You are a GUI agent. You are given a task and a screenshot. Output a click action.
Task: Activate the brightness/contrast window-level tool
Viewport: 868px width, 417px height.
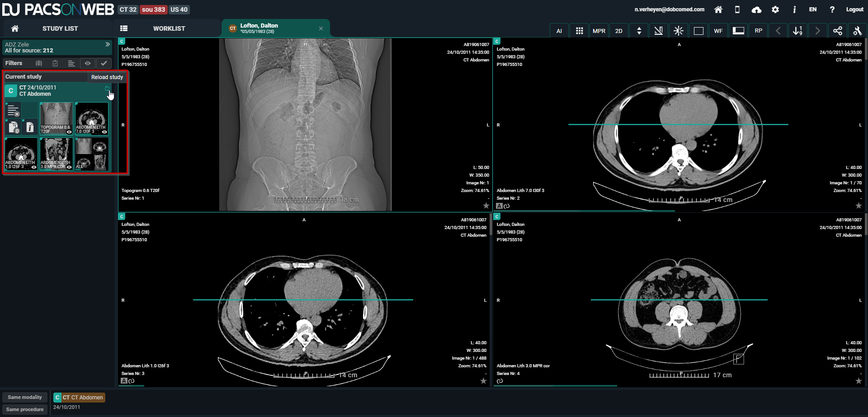tap(678, 31)
